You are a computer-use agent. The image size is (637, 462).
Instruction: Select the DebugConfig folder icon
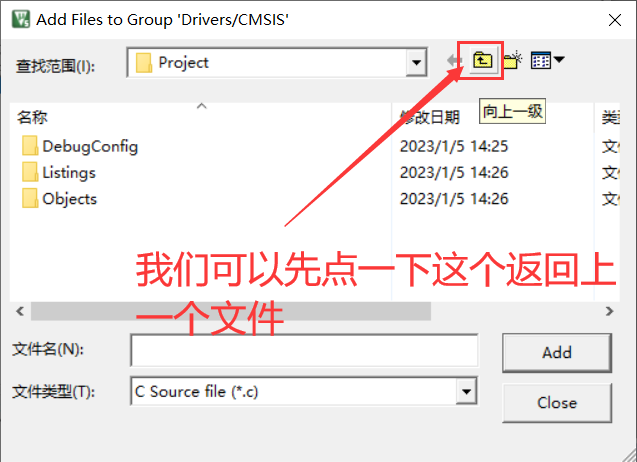pos(30,146)
